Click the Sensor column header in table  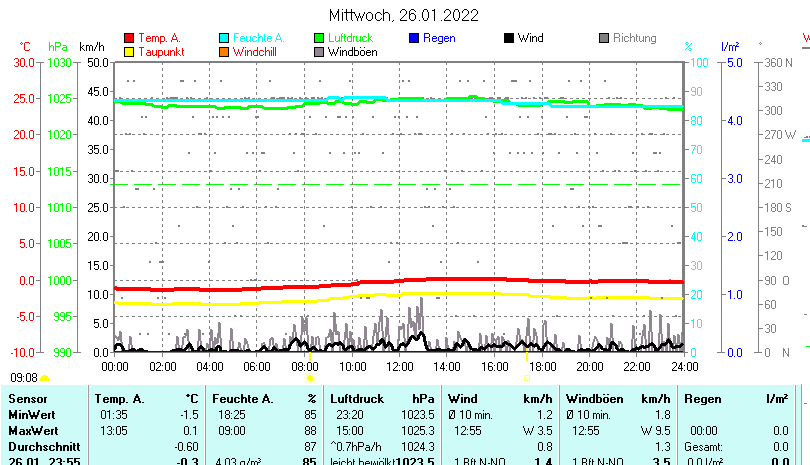27,399
